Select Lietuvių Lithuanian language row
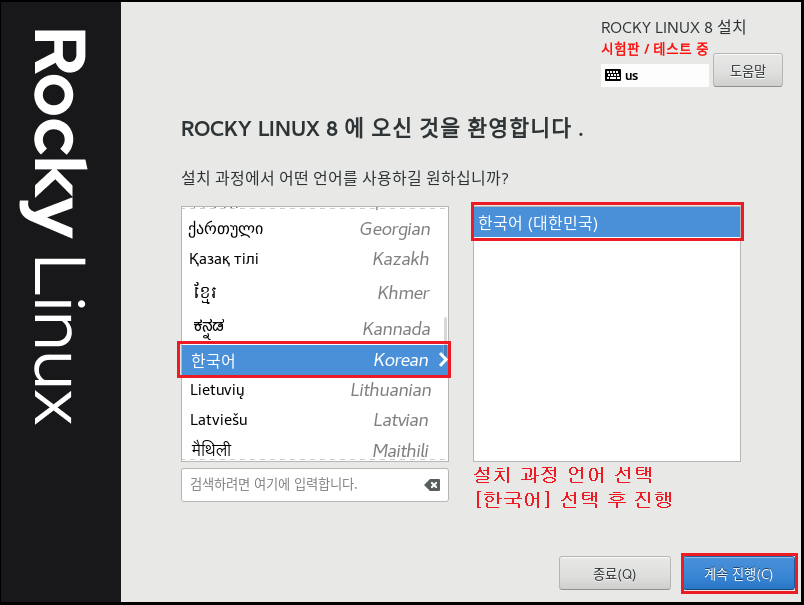 (x=314, y=390)
